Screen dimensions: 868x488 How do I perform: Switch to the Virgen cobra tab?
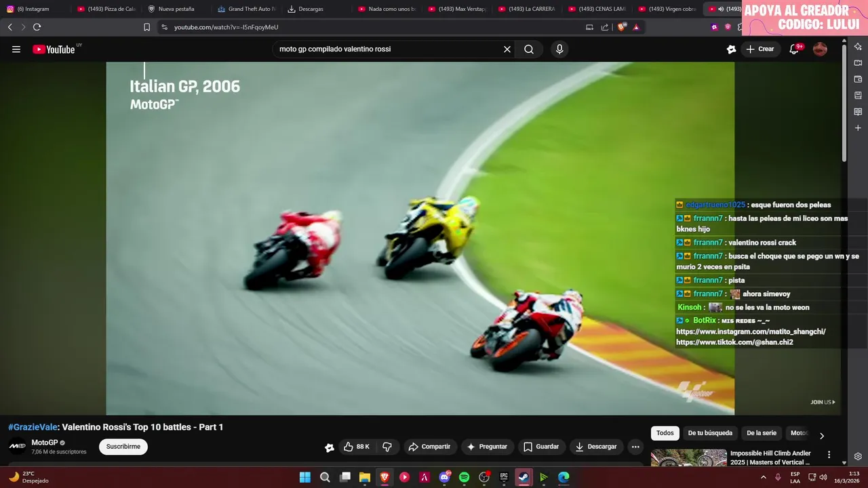coord(667,9)
